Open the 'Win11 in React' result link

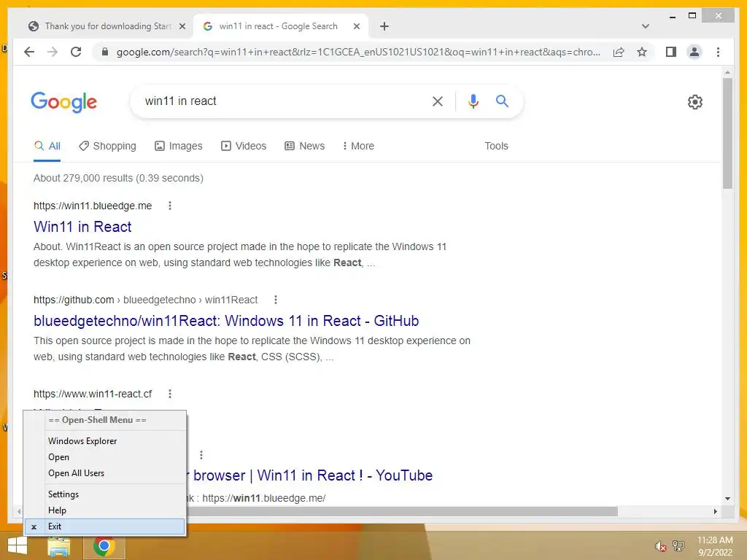point(82,227)
